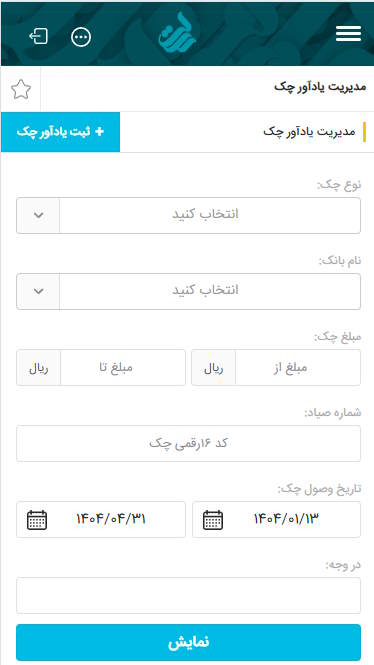Open the hamburger menu

coord(348,34)
